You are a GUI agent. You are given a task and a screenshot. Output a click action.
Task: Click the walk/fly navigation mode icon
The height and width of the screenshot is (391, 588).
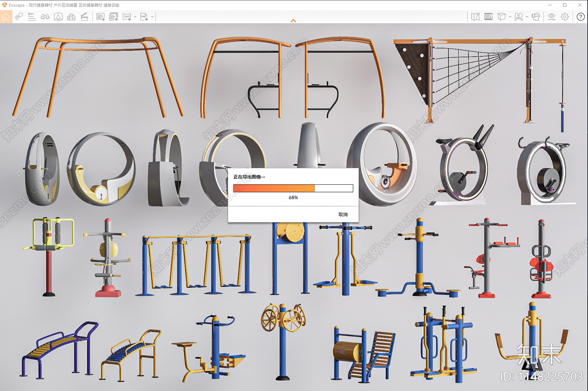click(x=519, y=17)
